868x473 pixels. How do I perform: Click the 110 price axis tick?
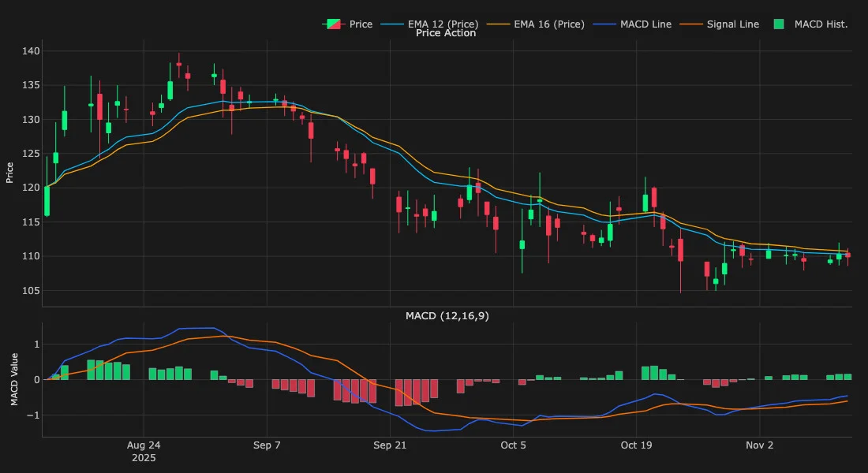pyautogui.click(x=31, y=256)
